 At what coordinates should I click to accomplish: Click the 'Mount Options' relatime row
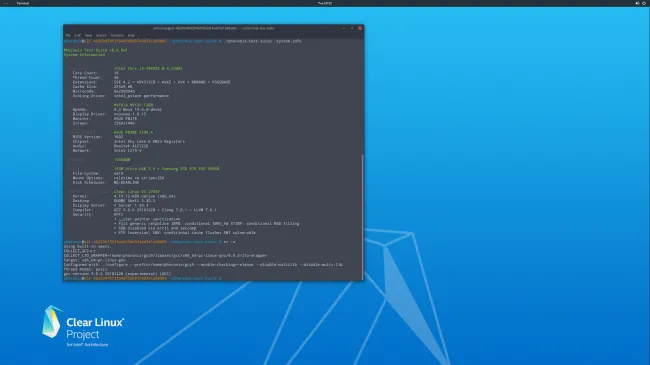tap(118, 178)
